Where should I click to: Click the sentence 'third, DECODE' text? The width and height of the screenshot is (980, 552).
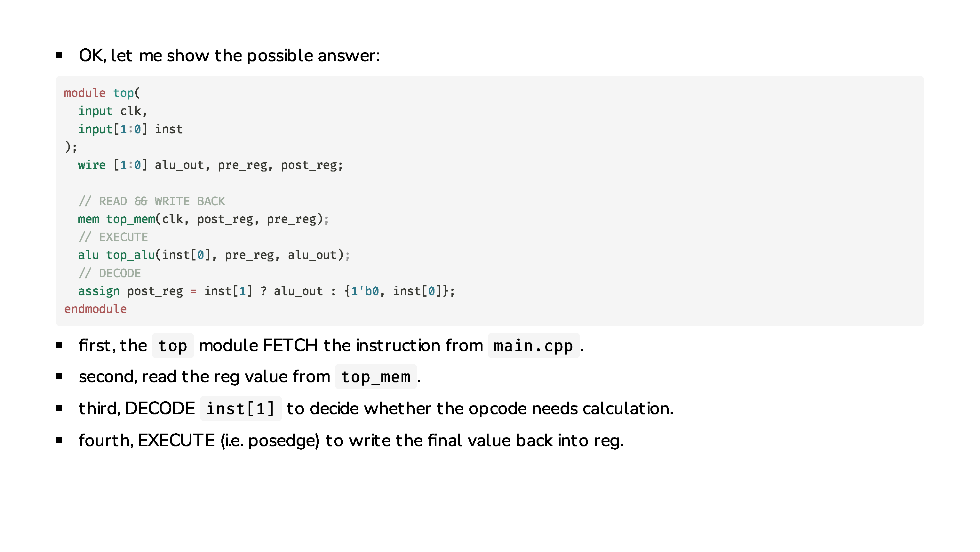pyautogui.click(x=137, y=408)
